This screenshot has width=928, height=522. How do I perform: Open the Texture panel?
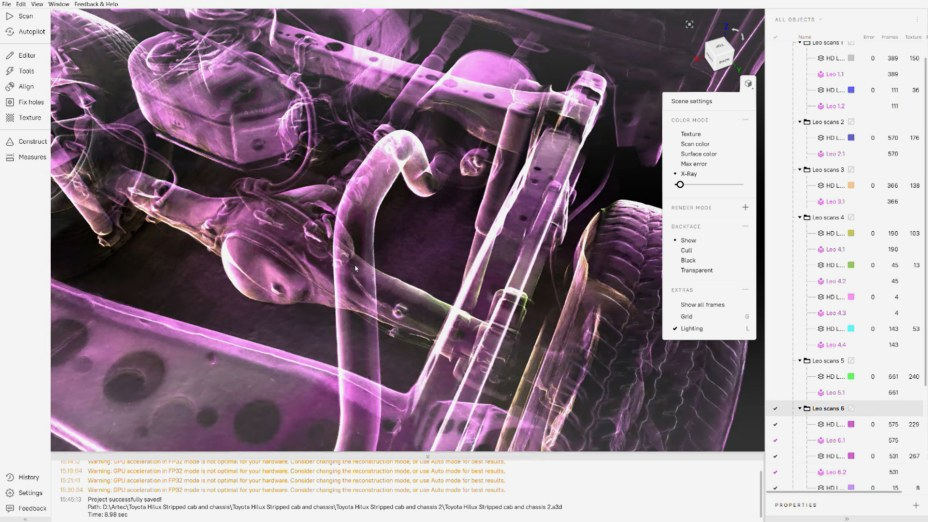(x=29, y=117)
